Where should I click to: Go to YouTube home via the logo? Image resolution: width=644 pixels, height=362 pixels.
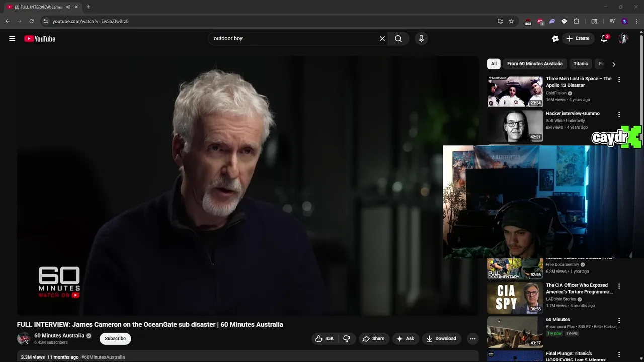(x=40, y=39)
